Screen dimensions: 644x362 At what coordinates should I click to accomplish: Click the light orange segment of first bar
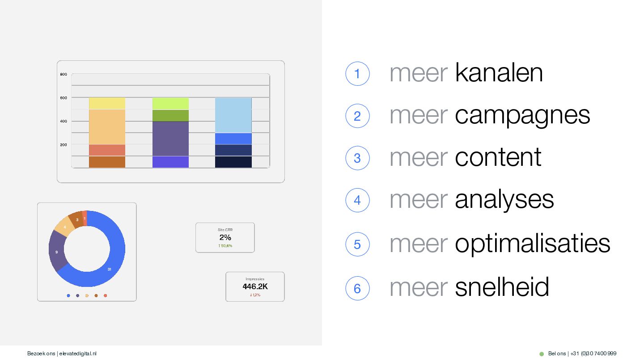coord(107,126)
